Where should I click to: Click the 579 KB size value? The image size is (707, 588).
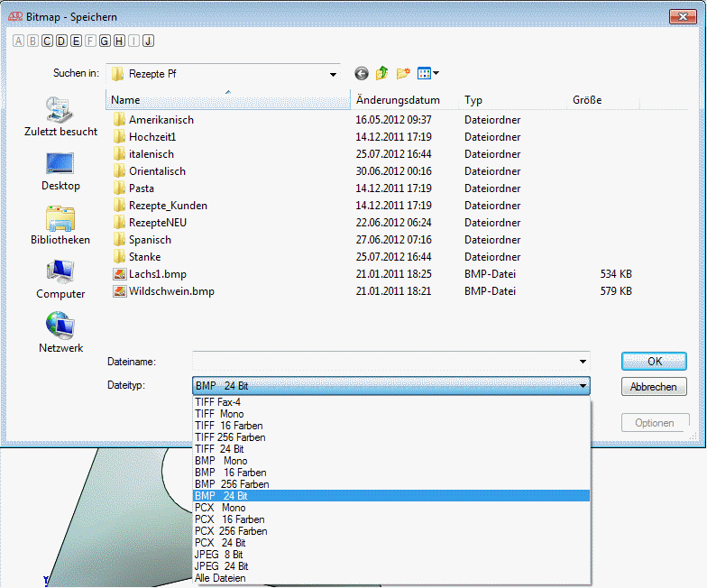tap(616, 291)
